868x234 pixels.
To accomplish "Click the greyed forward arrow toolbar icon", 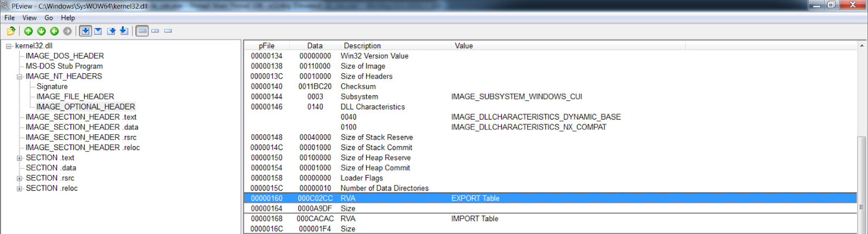I will tap(67, 31).
